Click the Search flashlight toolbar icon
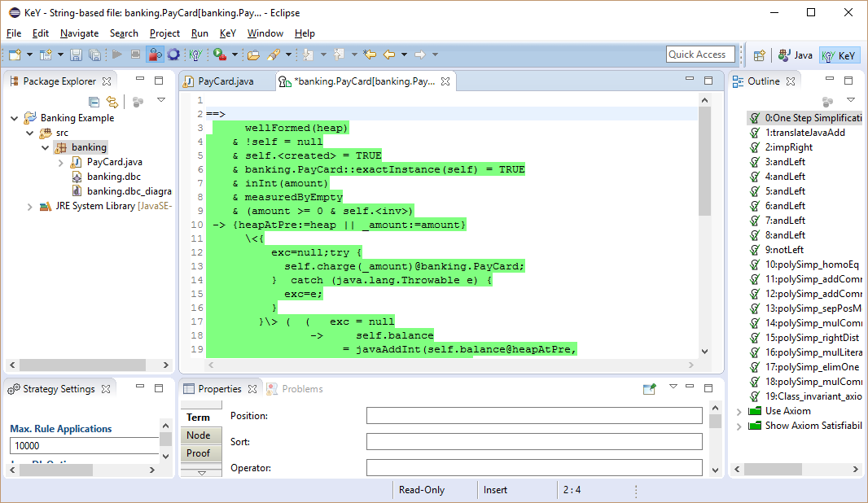868x503 pixels. [x=274, y=55]
